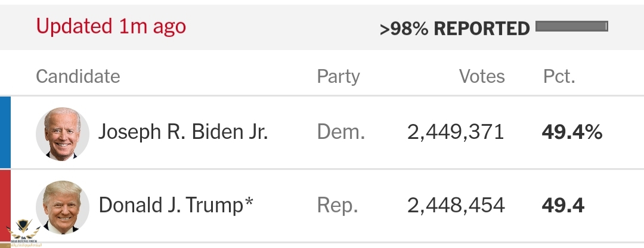Click the forum watermark logo in the corner
This screenshot has width=644, height=248.
(22, 235)
